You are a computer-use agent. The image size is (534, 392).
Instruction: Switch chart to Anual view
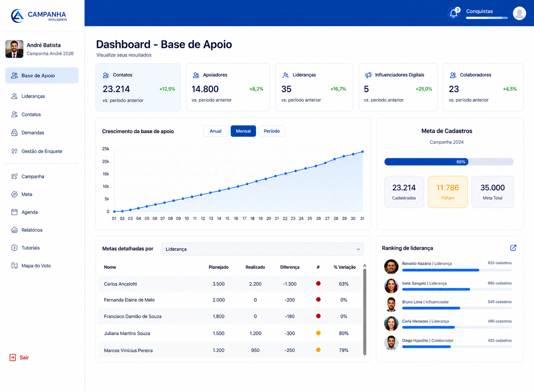pos(215,131)
